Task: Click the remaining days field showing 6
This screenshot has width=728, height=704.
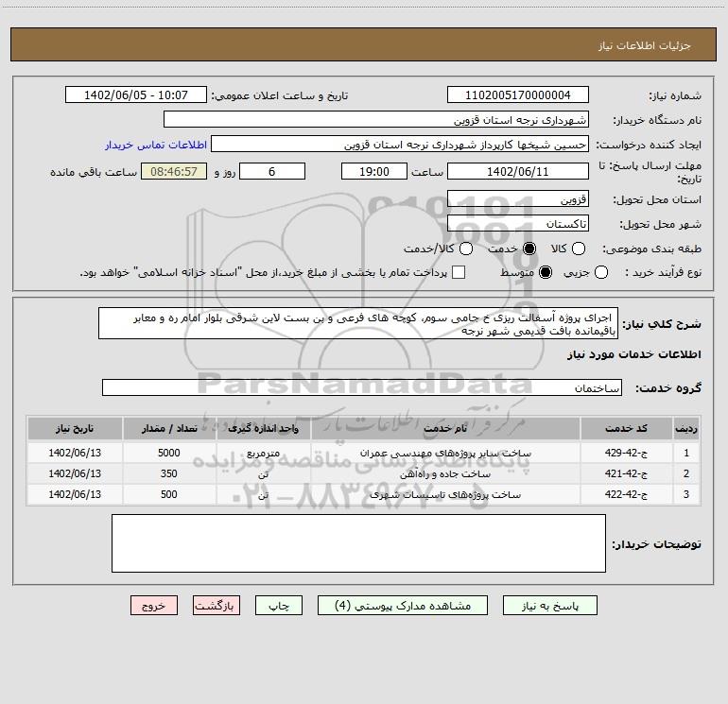Action: coord(272,171)
